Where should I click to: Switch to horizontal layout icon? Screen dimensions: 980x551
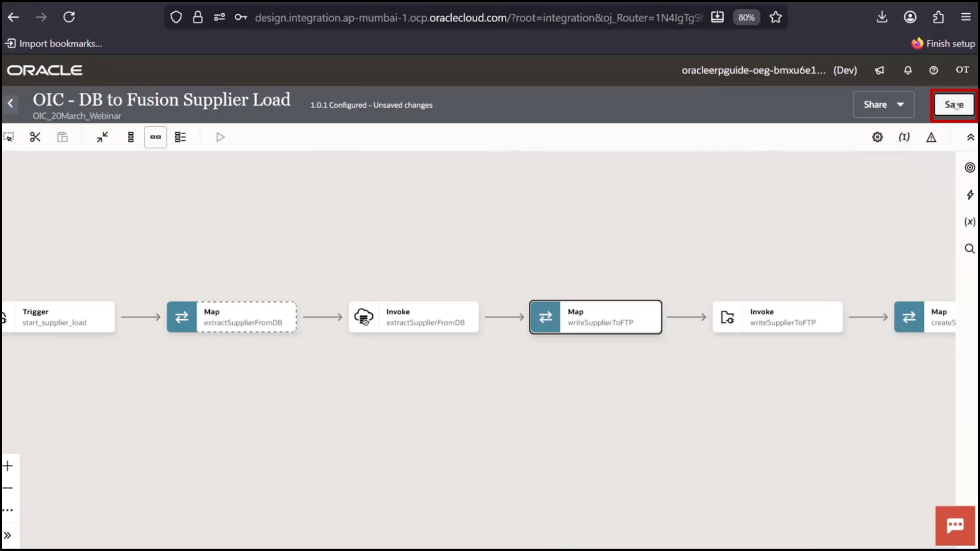click(156, 137)
